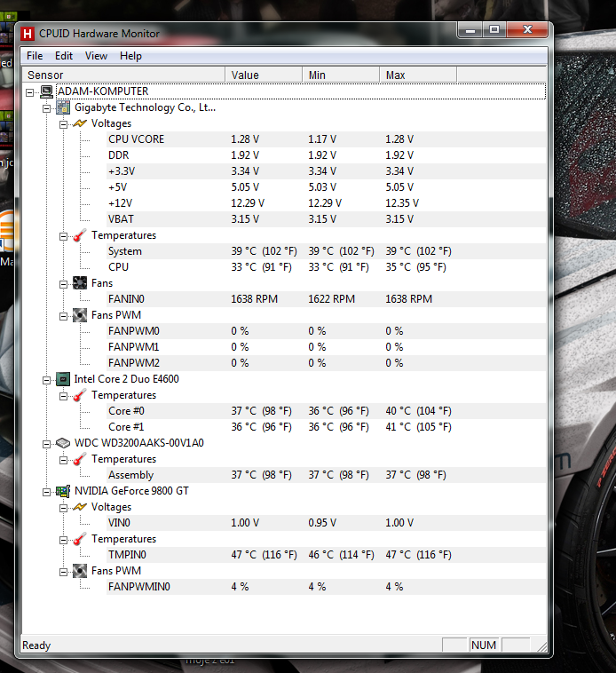Viewport: 616px width, 673px height.
Task: Collapse the motherboard Fans PWM group
Action: [63, 316]
